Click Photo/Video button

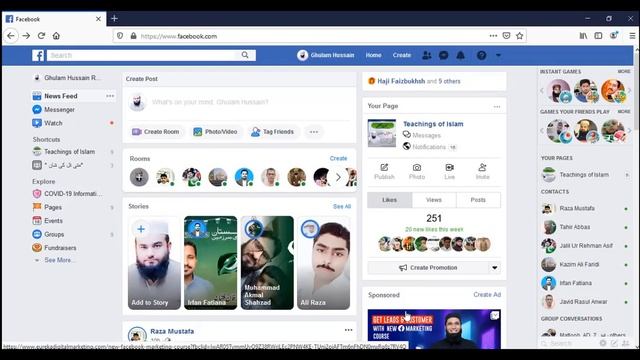click(215, 132)
